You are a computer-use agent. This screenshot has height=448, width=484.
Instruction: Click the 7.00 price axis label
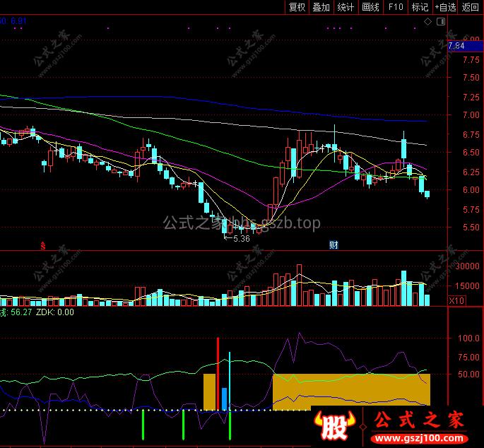pos(471,115)
